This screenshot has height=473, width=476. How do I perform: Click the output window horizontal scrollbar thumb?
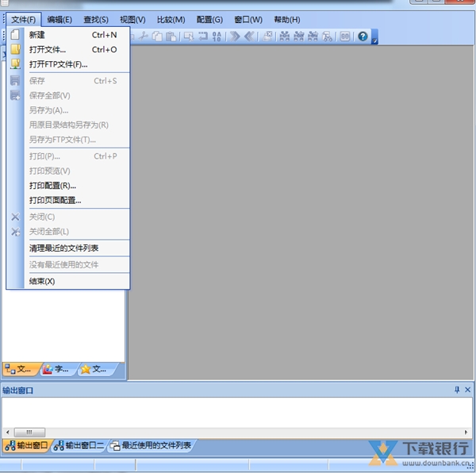[29, 432]
